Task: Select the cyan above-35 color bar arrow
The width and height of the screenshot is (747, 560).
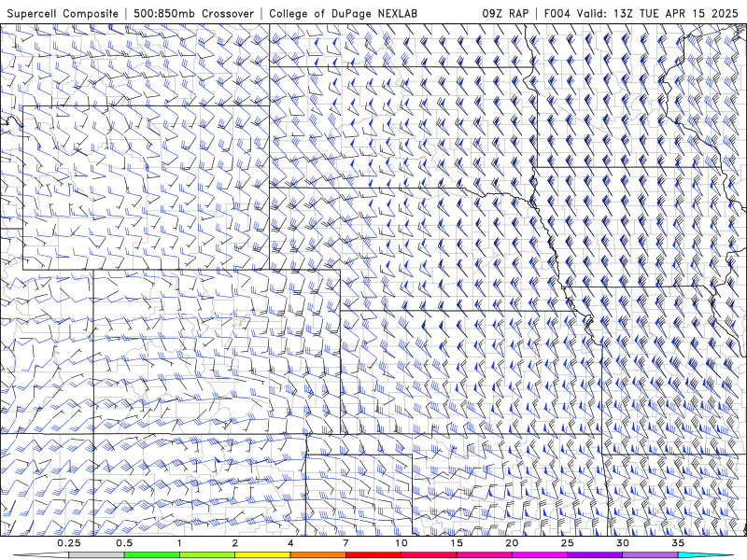Action: pyautogui.click(x=706, y=555)
